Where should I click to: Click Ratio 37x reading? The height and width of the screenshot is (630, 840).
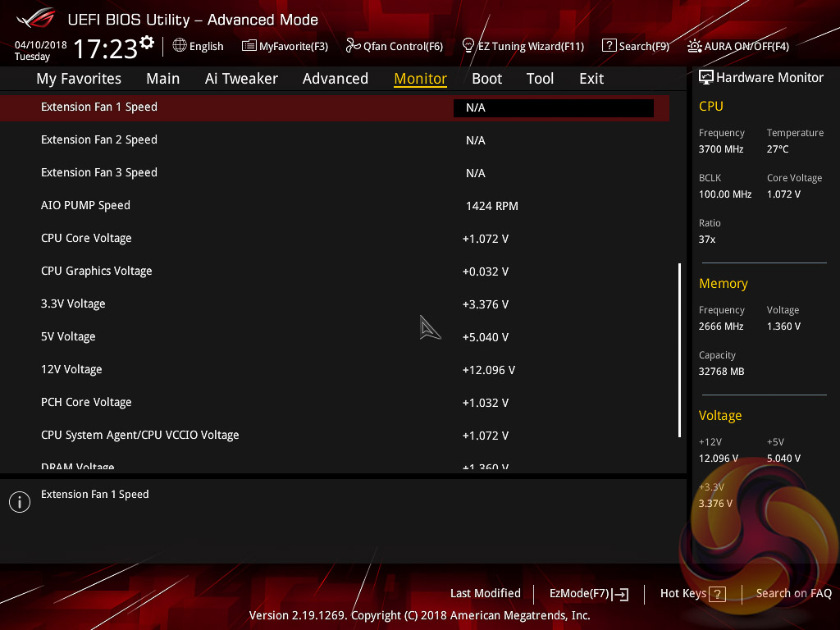(707, 240)
